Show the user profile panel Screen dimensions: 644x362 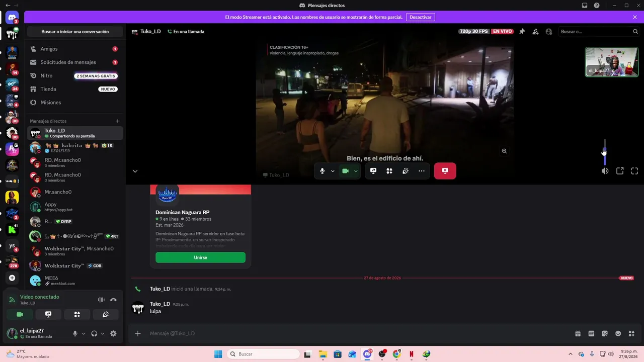tap(549, 31)
